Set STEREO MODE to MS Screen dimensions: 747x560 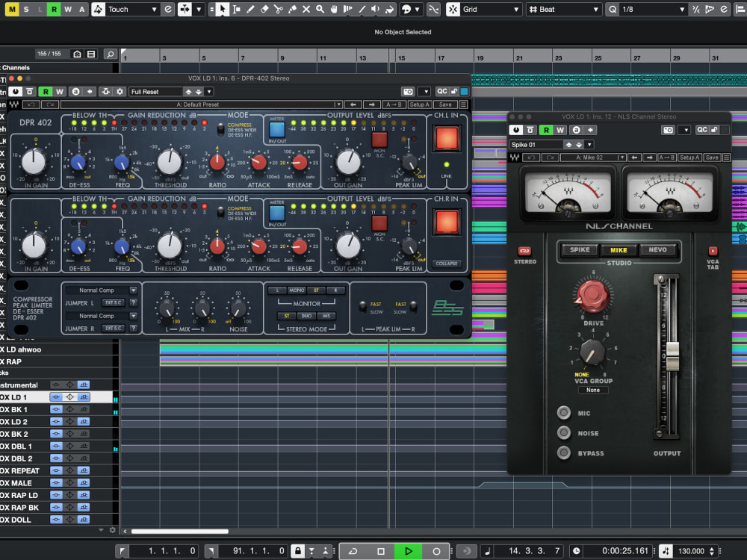point(326,316)
